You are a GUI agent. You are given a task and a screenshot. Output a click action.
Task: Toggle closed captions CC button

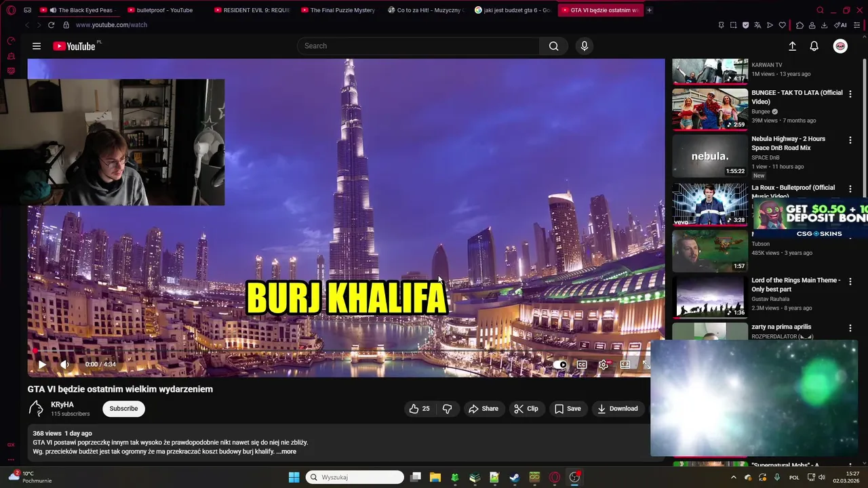tap(582, 365)
